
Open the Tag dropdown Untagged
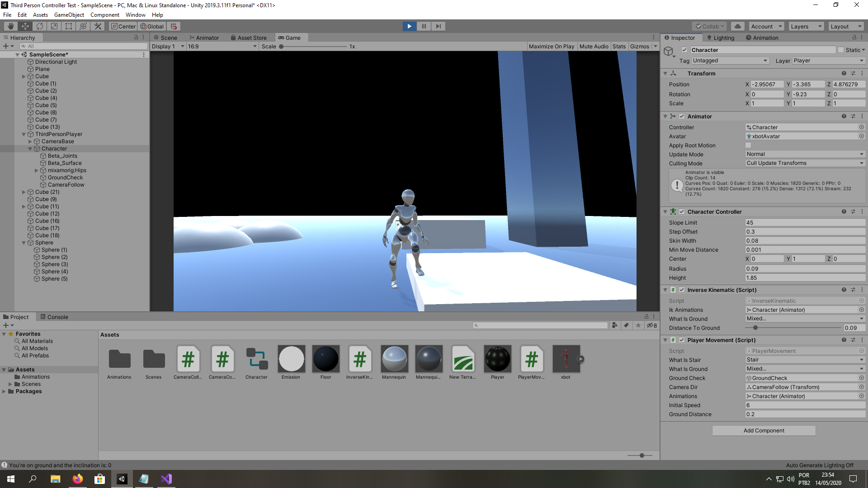pos(730,61)
